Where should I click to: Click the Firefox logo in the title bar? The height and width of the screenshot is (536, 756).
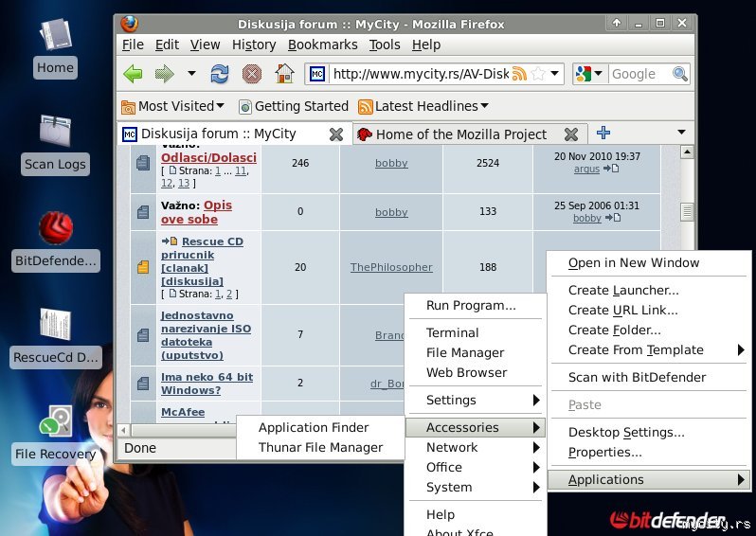129,23
